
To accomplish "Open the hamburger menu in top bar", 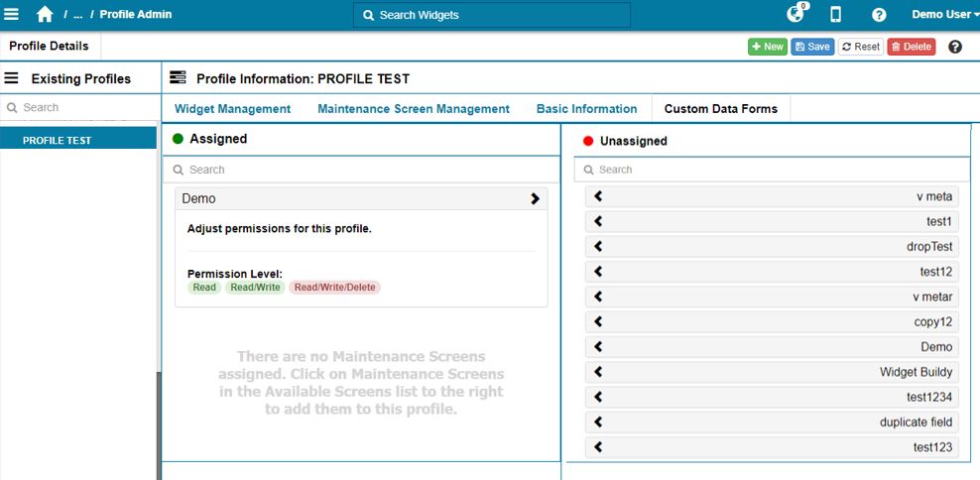I will click(12, 15).
